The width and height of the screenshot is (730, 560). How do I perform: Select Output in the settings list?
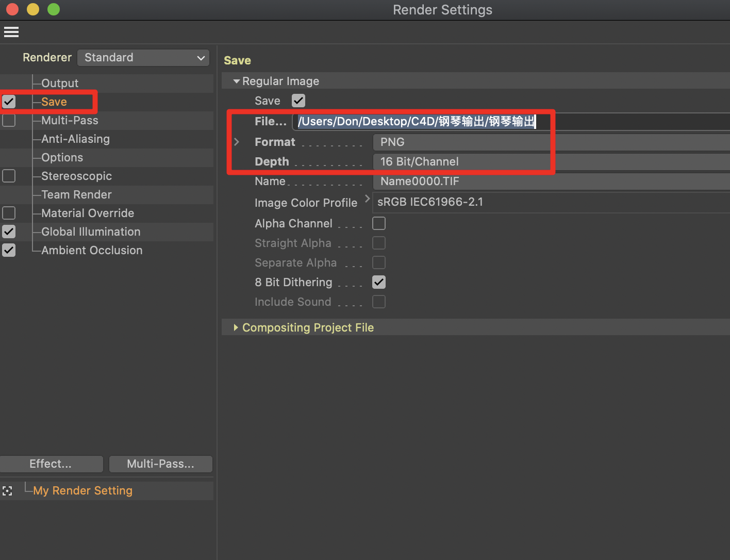tap(60, 83)
